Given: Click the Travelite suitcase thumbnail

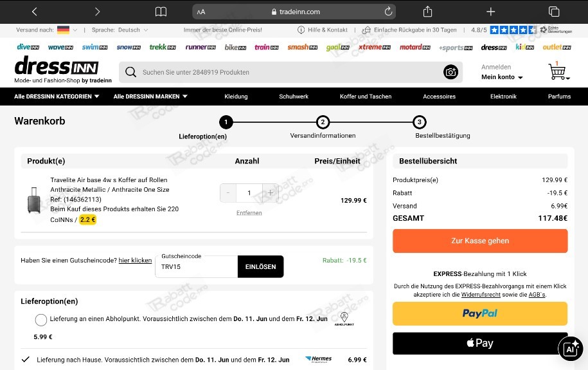Looking at the screenshot, I should click(x=34, y=200).
